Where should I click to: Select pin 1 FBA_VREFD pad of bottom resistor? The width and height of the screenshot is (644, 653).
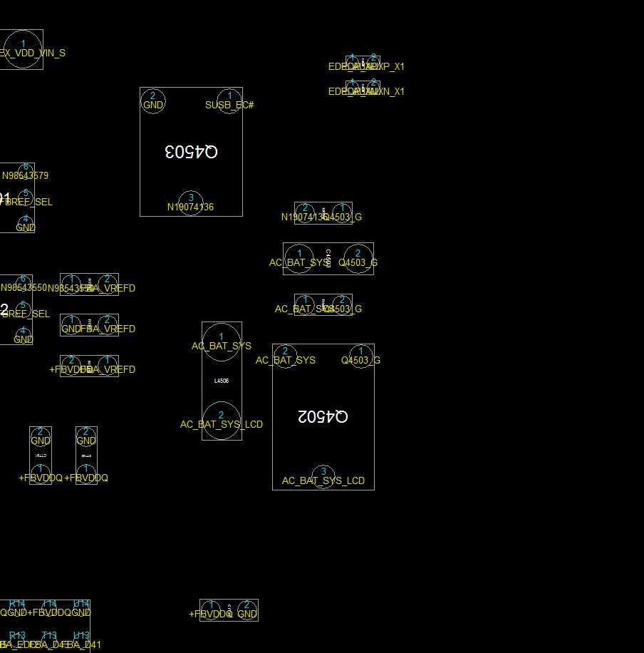click(108, 366)
